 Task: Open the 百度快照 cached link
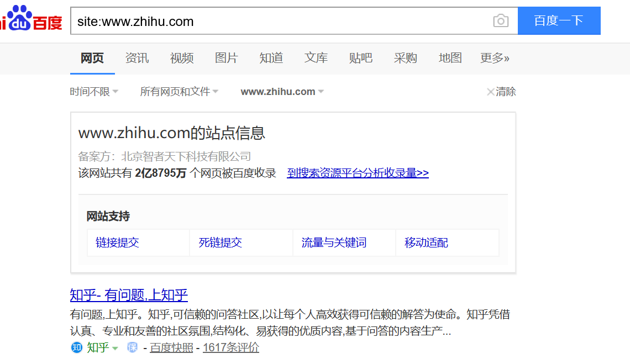171,347
